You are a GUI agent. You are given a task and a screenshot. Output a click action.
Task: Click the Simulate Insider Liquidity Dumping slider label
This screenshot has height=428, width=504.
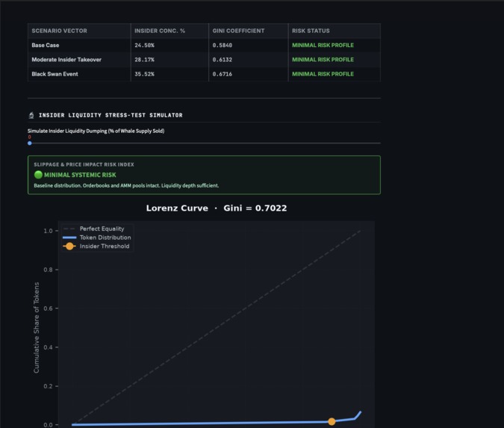click(96, 131)
